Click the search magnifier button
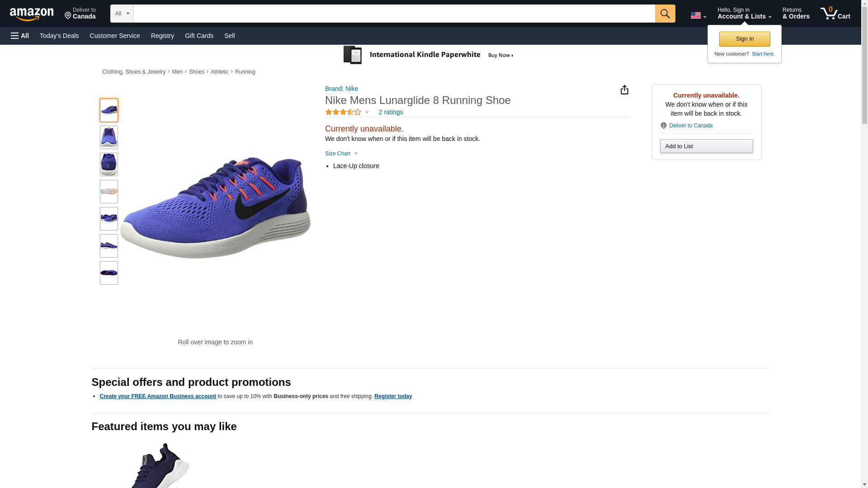This screenshot has height=488, width=868. [x=665, y=14]
